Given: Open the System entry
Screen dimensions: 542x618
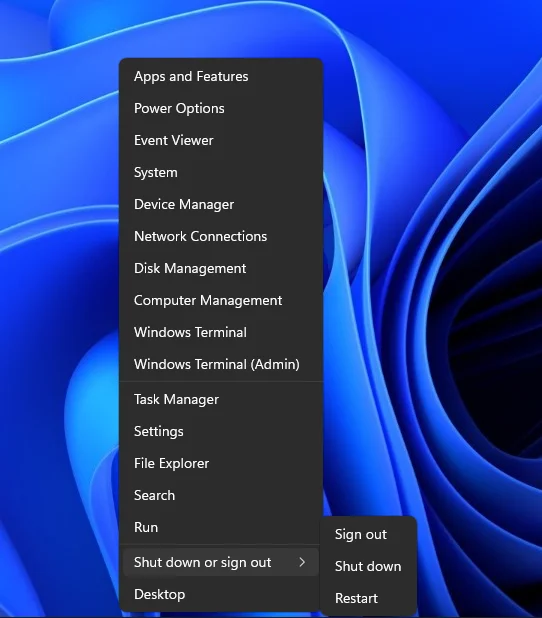Looking at the screenshot, I should click(x=221, y=172).
